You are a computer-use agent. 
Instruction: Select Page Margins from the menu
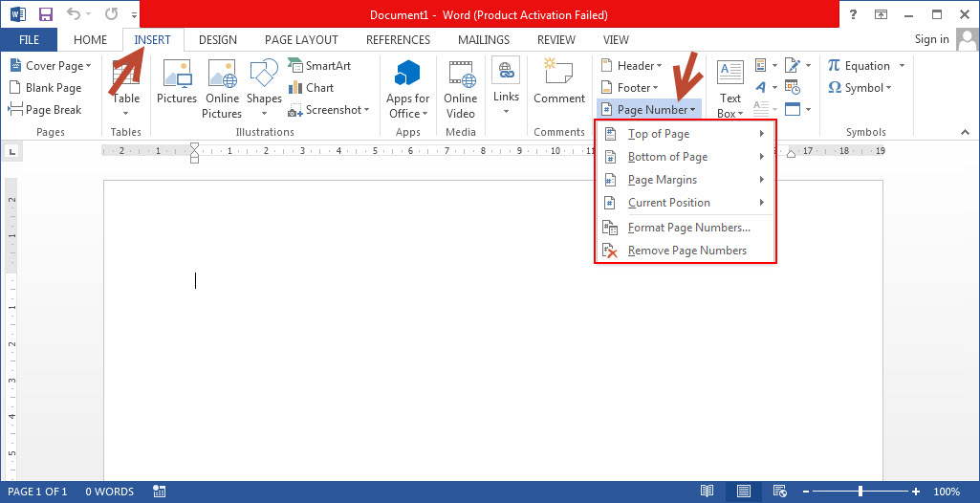pyautogui.click(x=685, y=180)
